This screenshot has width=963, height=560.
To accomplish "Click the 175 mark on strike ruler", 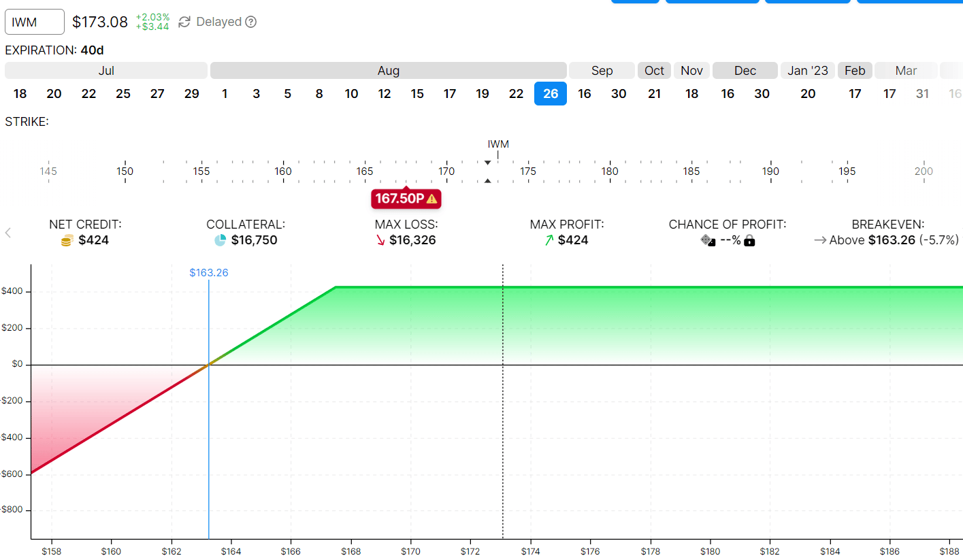I will point(528,171).
